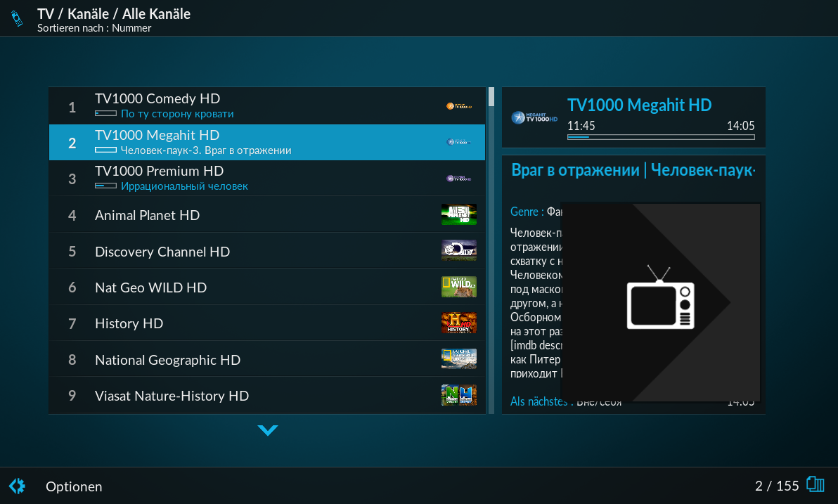Click the TV placeholder preview image

[661, 302]
